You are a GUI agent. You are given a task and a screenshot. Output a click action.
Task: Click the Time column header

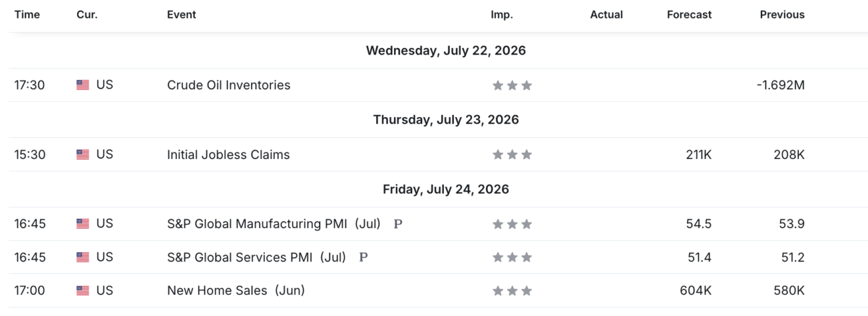(x=27, y=14)
